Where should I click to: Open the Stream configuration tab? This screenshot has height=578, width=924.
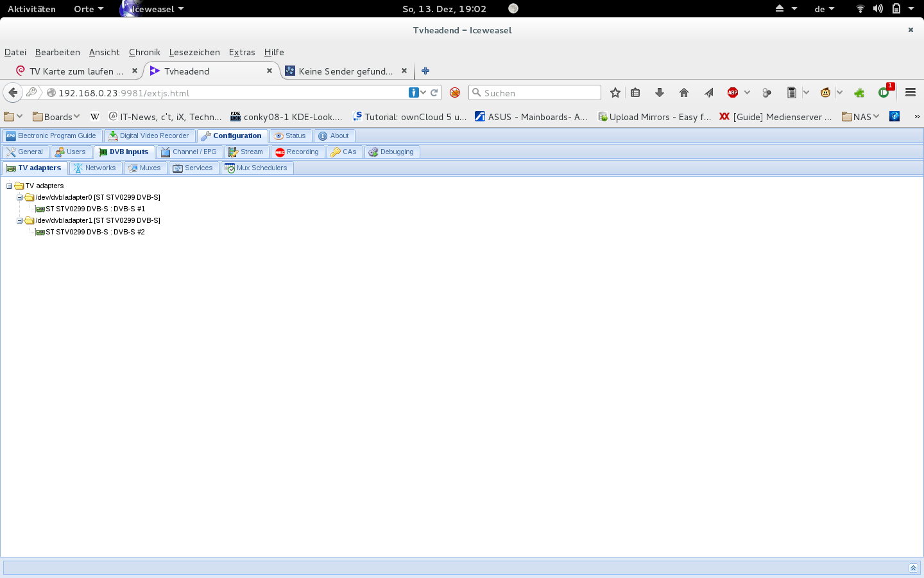[246, 152]
